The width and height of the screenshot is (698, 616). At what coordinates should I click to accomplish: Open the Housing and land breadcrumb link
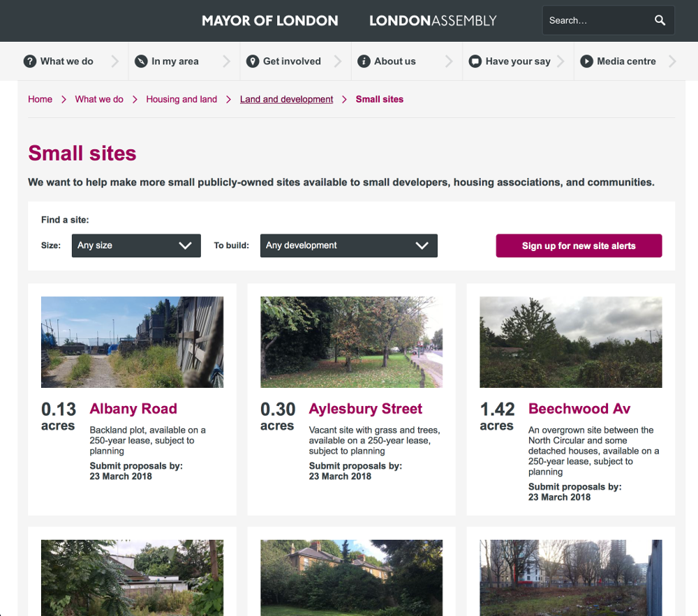(181, 99)
